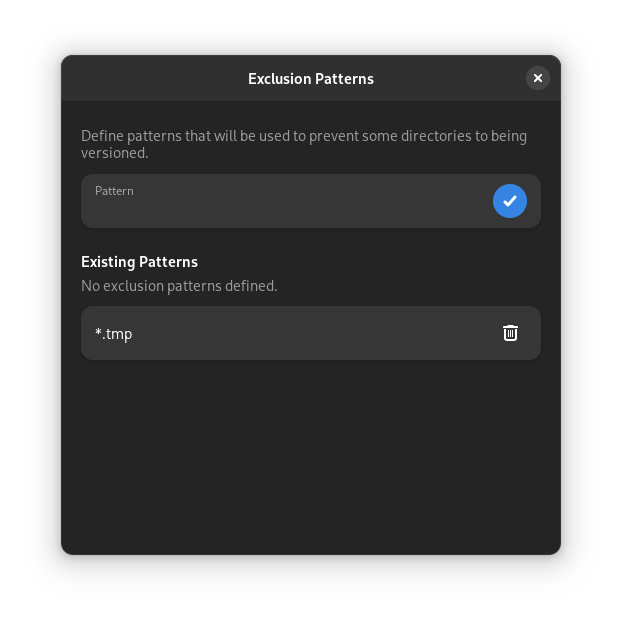Focus the Pattern text entry field
Image resolution: width=622 pixels, height=622 pixels.
point(290,207)
